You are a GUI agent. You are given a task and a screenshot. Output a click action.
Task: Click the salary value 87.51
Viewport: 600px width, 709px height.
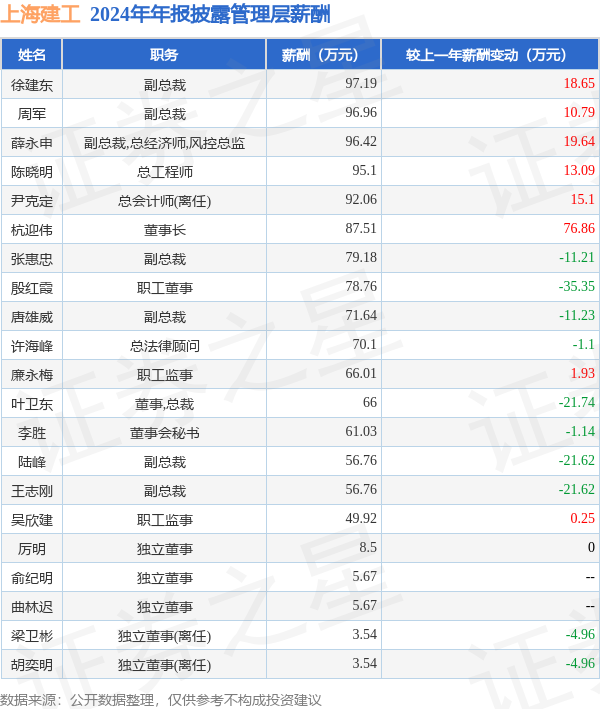click(361, 228)
